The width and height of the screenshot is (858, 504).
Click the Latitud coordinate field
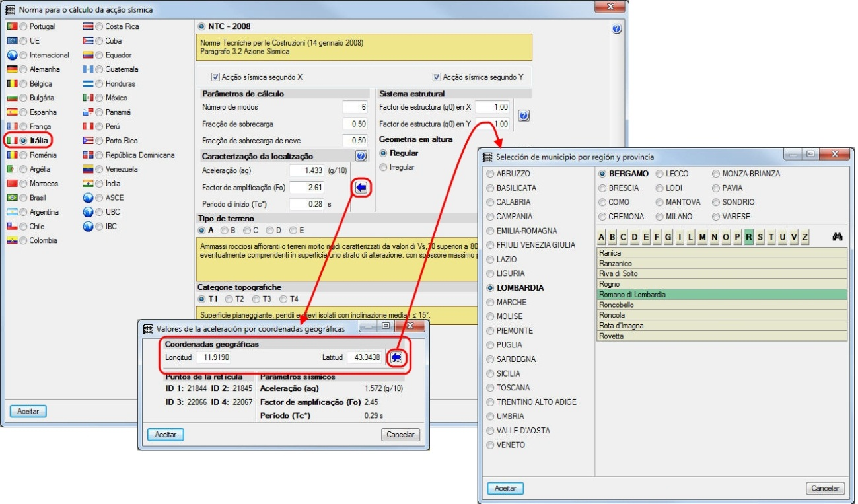(365, 357)
